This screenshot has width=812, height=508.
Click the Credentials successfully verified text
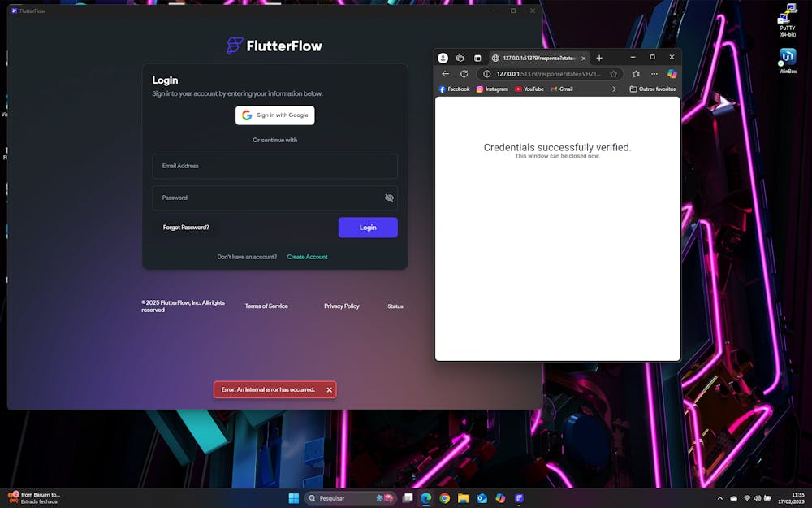pyautogui.click(x=557, y=147)
